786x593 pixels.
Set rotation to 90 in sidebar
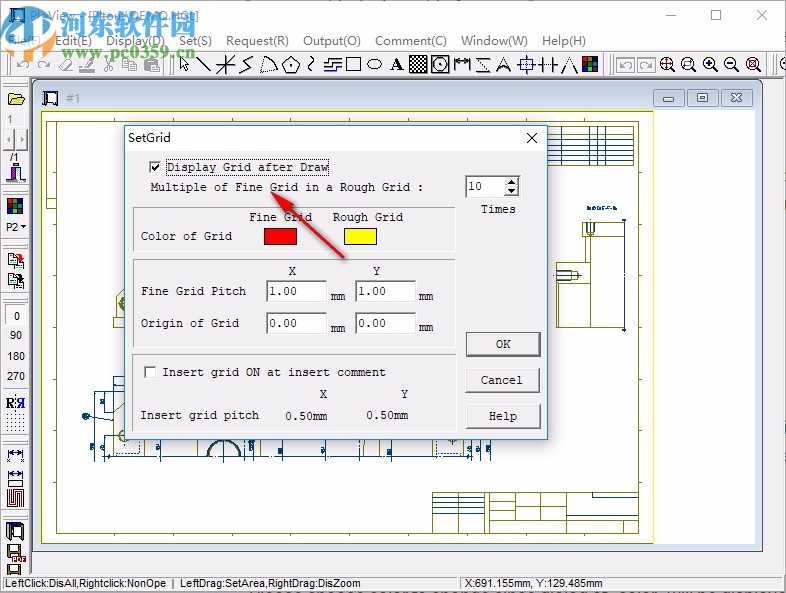click(x=16, y=335)
